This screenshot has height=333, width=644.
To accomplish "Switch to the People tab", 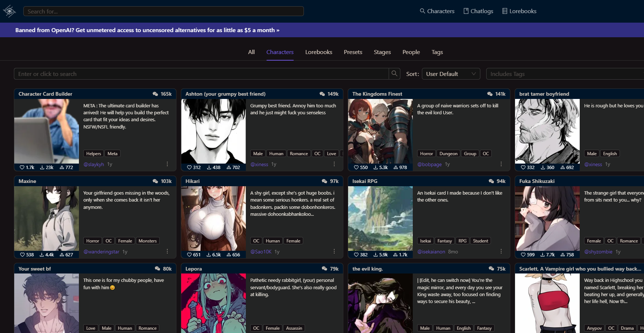I will (411, 52).
